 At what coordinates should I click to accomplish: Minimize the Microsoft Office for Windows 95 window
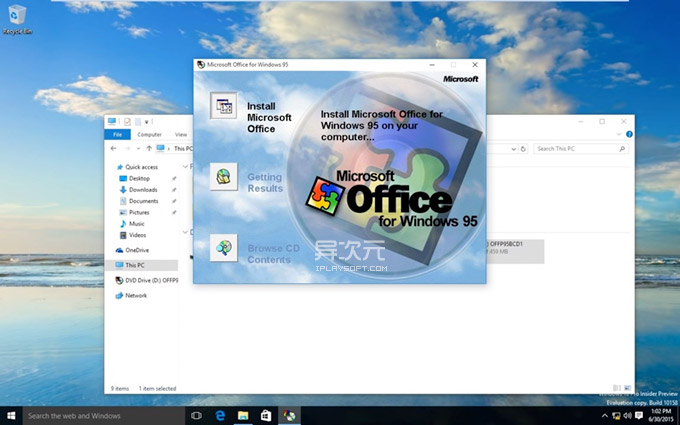tap(432, 65)
